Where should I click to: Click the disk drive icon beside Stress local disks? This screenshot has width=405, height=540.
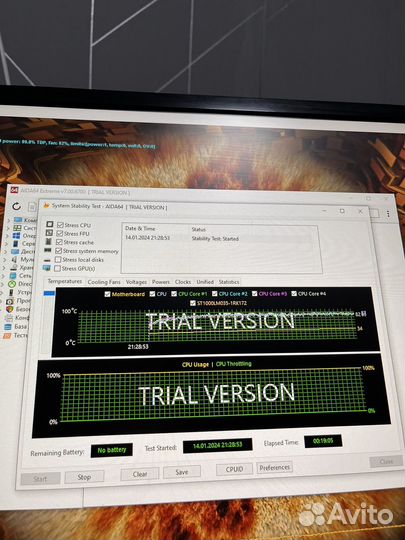pos(48,260)
